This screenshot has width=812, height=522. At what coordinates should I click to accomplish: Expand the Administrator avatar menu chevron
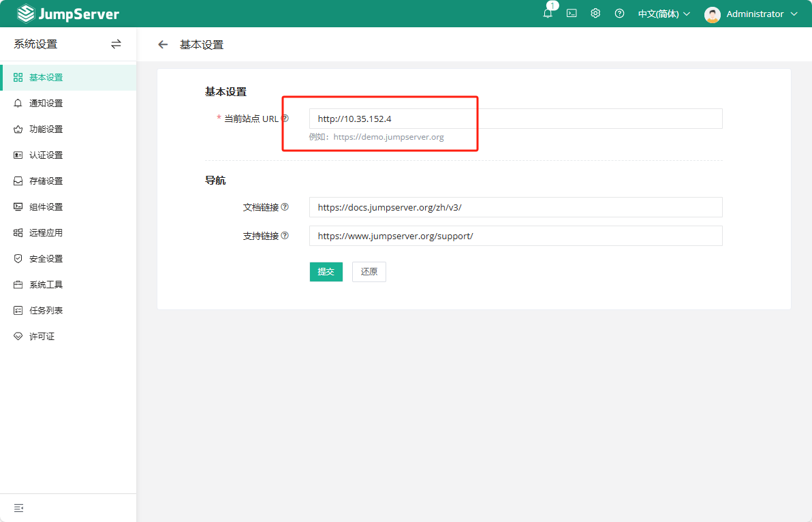tap(794, 14)
